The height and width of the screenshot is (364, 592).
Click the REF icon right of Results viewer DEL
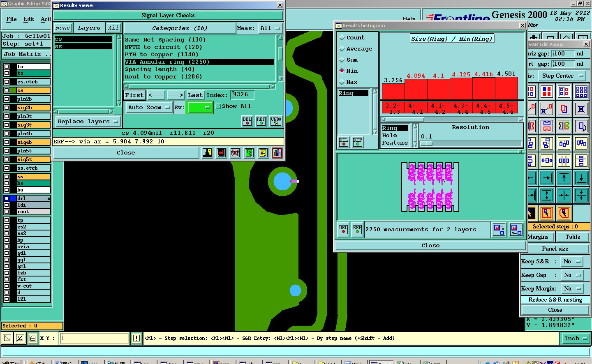pos(261,121)
